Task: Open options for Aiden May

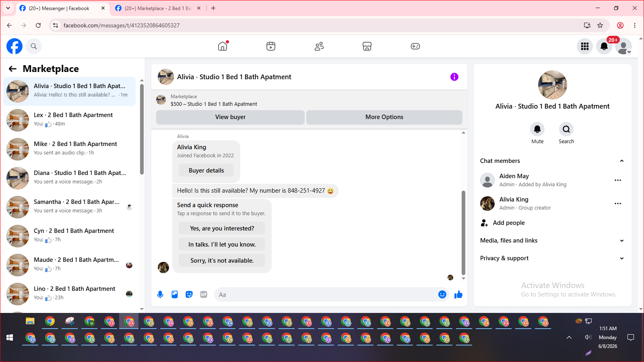Action: 618,180
